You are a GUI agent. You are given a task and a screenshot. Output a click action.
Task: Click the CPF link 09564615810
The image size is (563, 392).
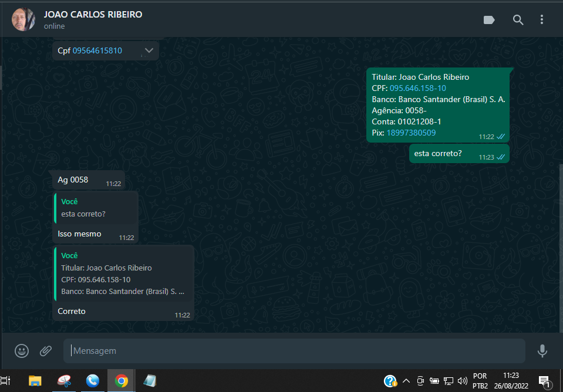(x=97, y=51)
